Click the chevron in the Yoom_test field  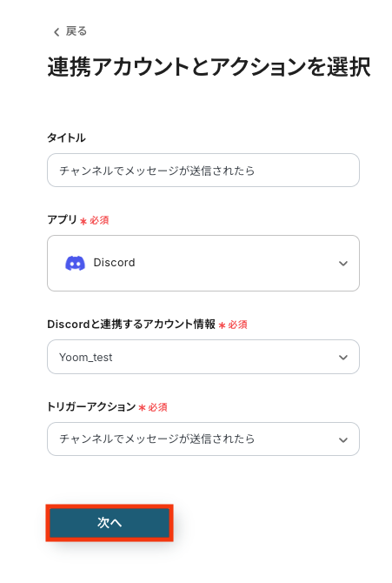343,358
